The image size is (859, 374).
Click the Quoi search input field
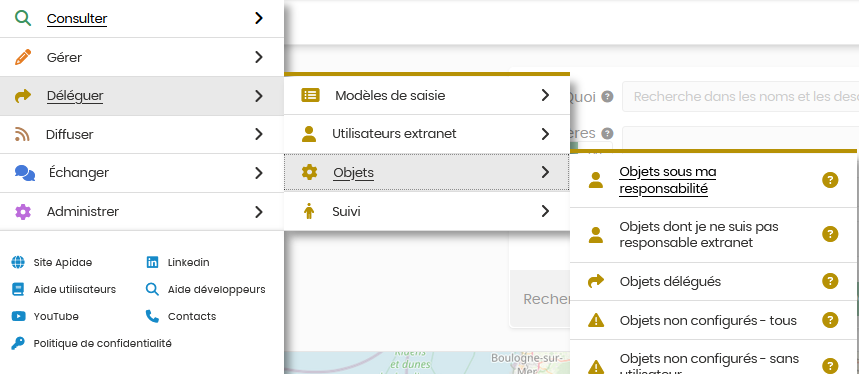pyautogui.click(x=740, y=96)
